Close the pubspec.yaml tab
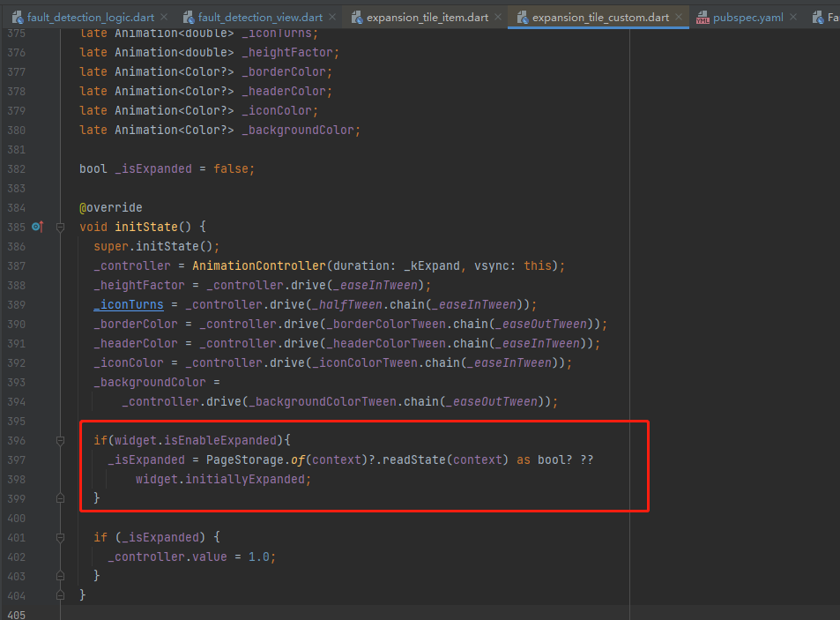Viewport: 840px width, 620px height. click(793, 17)
